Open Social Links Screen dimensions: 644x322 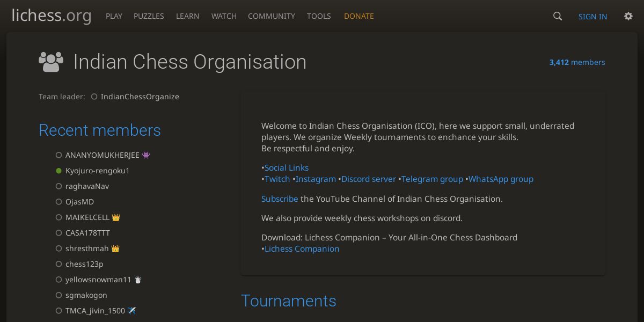click(x=287, y=167)
